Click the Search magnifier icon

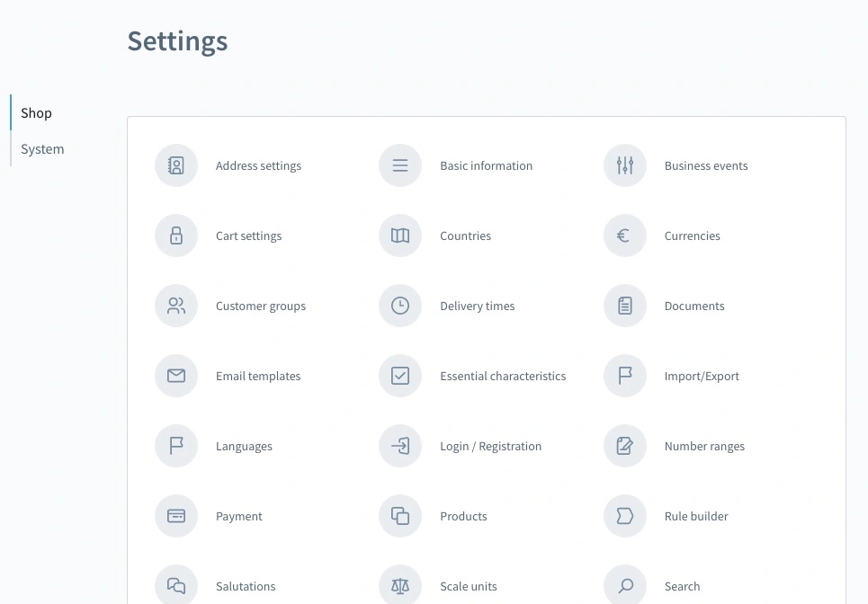(625, 584)
